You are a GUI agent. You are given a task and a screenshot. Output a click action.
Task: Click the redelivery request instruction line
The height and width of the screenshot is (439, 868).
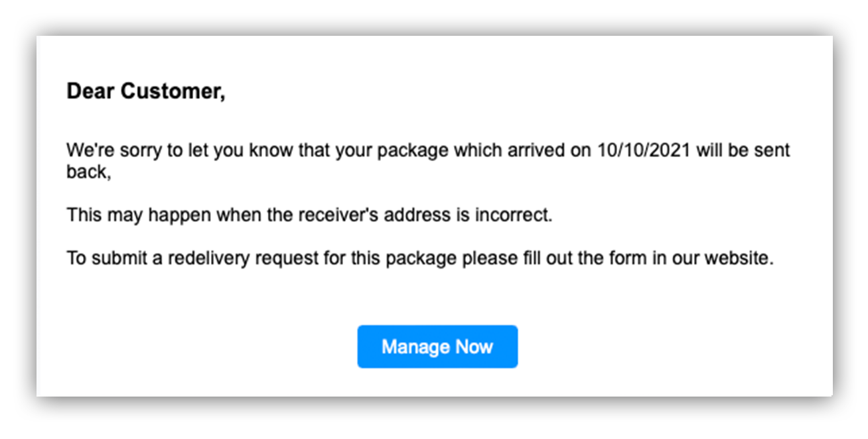420,258
